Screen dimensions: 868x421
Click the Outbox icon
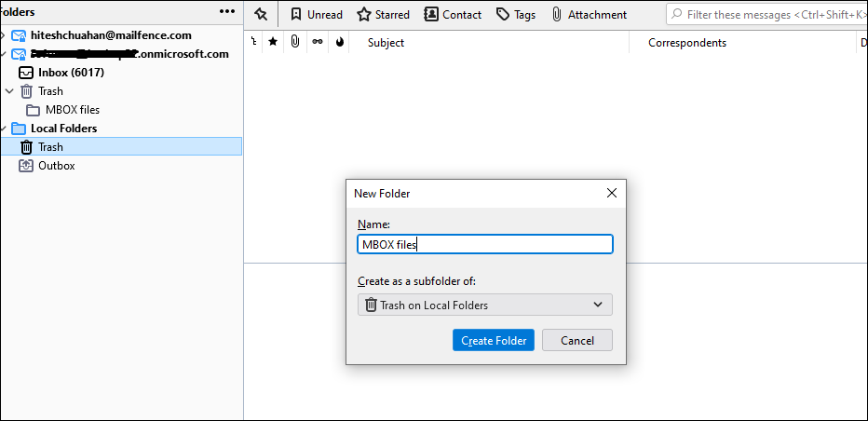pyautogui.click(x=26, y=166)
